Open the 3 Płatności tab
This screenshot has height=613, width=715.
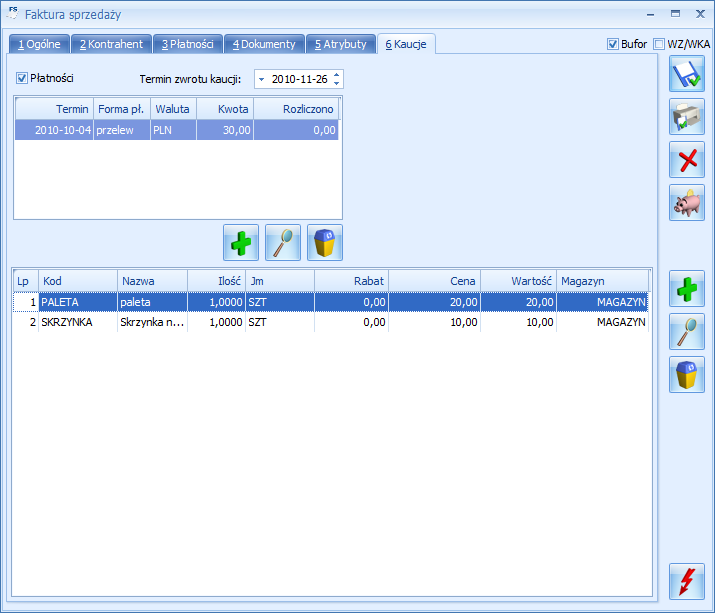pos(188,44)
